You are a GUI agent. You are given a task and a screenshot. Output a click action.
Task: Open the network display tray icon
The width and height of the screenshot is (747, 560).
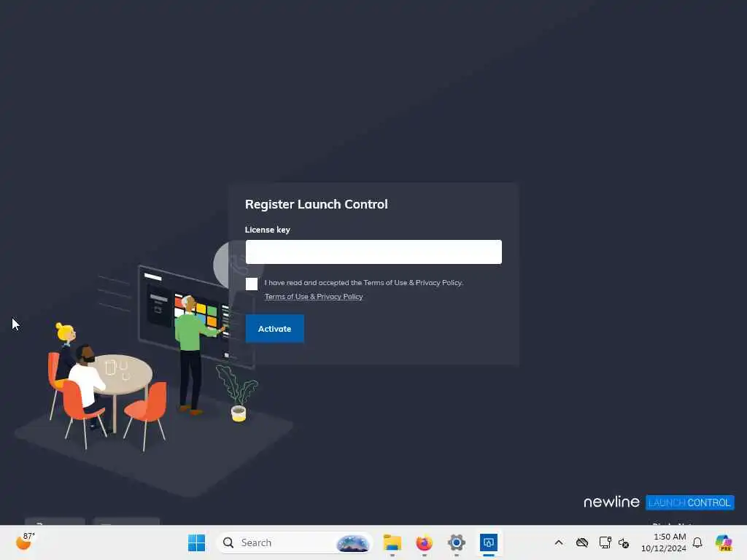pos(605,542)
